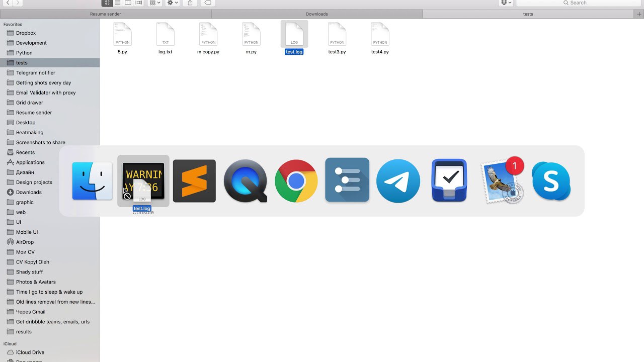
Task: Switch to QuickTime Player in app switcher
Action: 246,181
